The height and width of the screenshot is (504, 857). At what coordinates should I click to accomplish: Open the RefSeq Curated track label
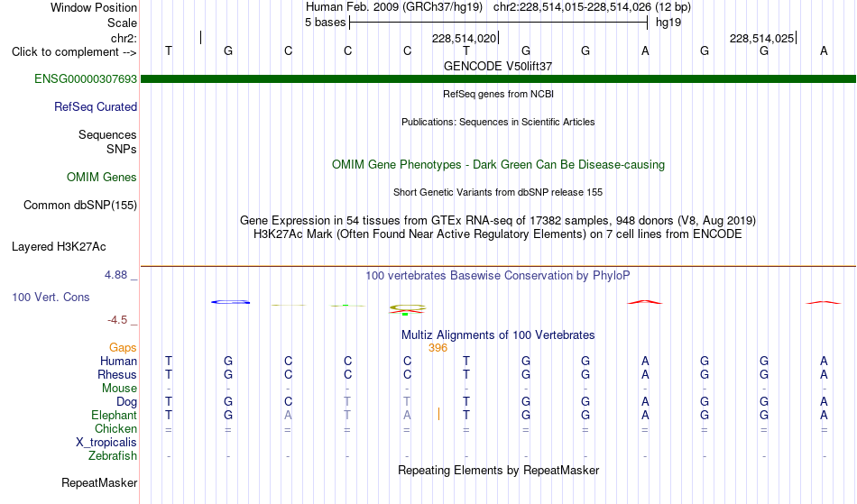[x=95, y=106]
